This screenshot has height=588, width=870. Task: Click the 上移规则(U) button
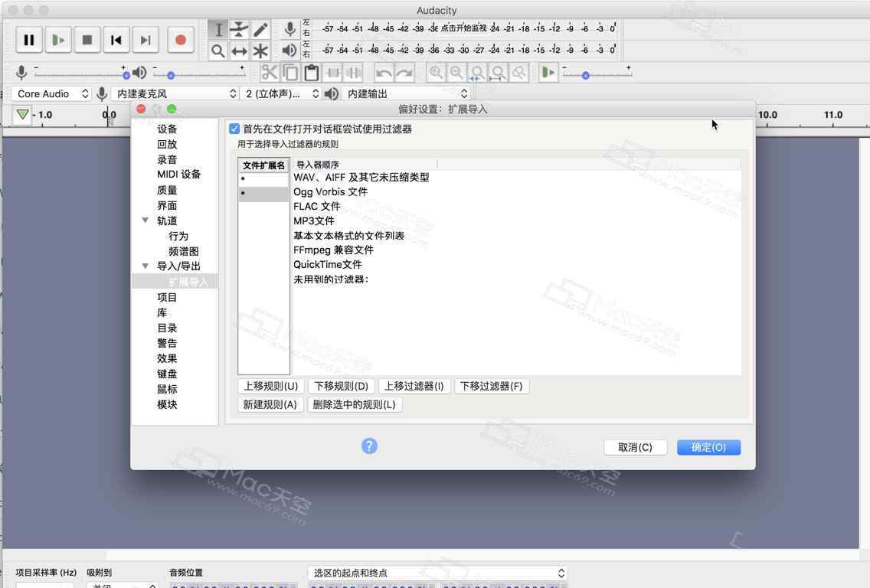270,386
